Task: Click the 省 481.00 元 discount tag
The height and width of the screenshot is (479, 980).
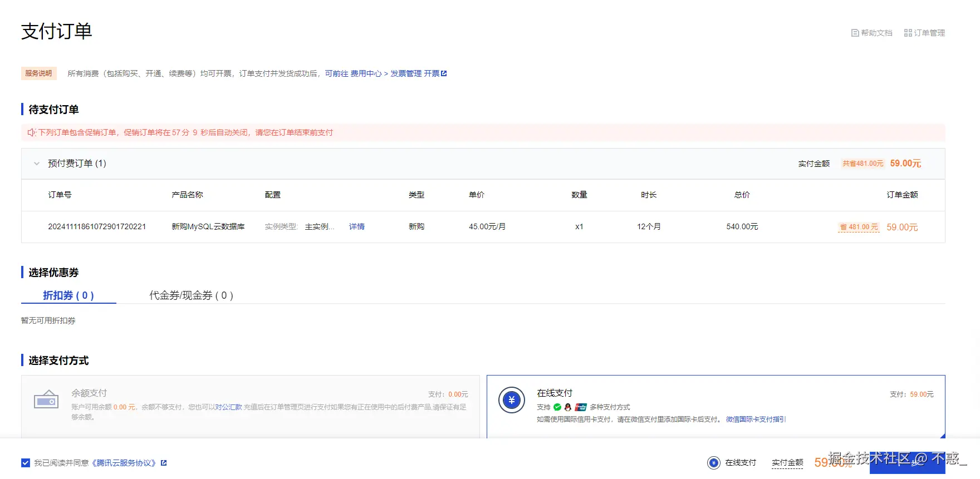Action: [859, 227]
